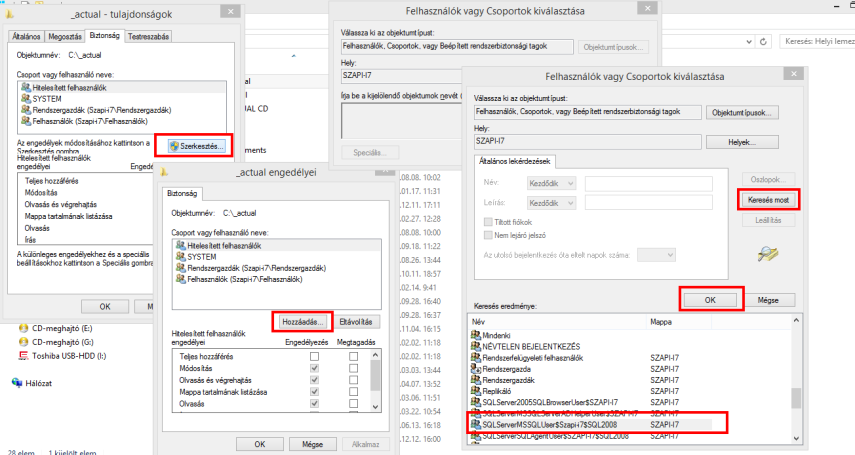Switch to the Testreszabás tab
The width and height of the screenshot is (855, 455).
pos(150,36)
